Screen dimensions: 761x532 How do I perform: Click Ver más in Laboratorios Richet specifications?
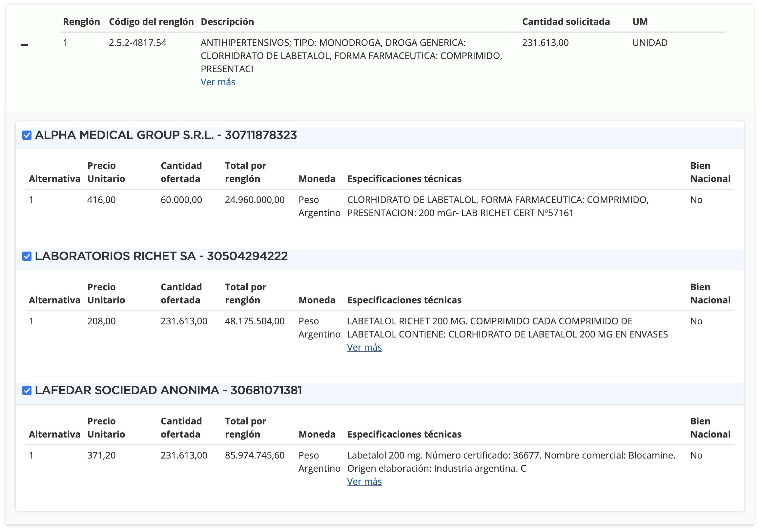point(364,347)
